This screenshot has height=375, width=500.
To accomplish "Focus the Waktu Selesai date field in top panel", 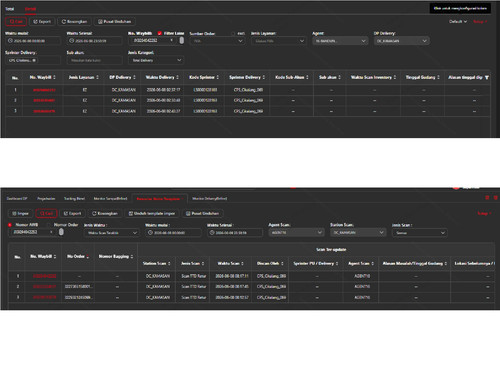I will (94, 41).
